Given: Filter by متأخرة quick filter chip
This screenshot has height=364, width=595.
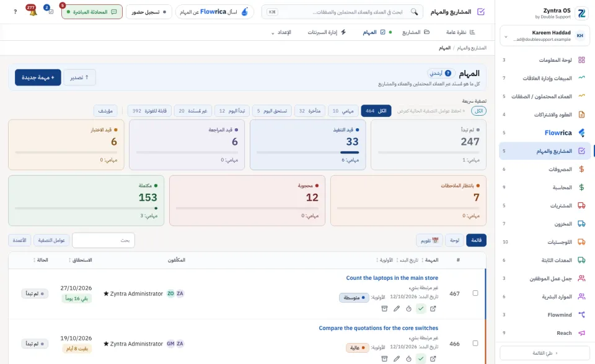Looking at the screenshot, I should 310,111.
